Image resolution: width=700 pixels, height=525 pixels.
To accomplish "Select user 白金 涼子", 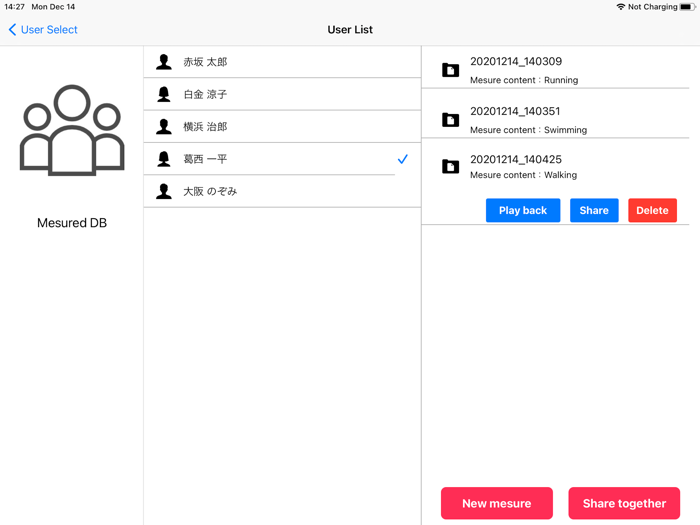I will (282, 94).
